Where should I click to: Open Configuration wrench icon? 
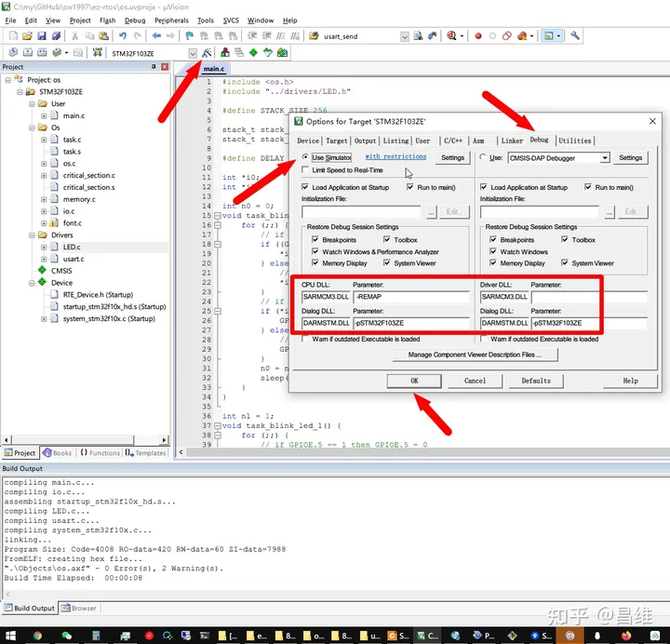(575, 36)
